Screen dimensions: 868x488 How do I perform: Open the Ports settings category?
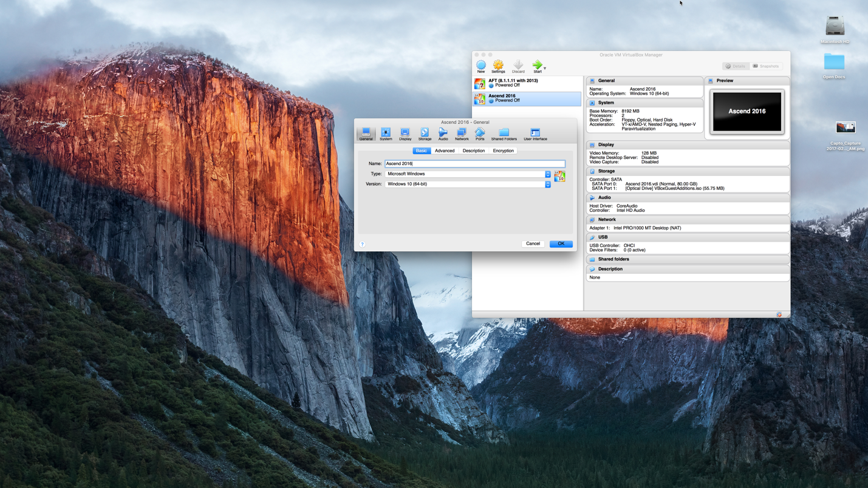480,134
